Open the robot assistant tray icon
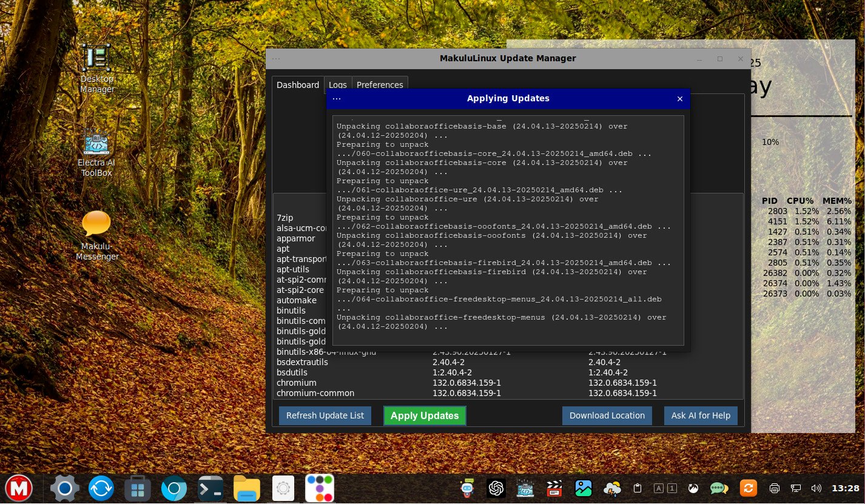Viewport: 865px width, 504px height. tap(467, 488)
